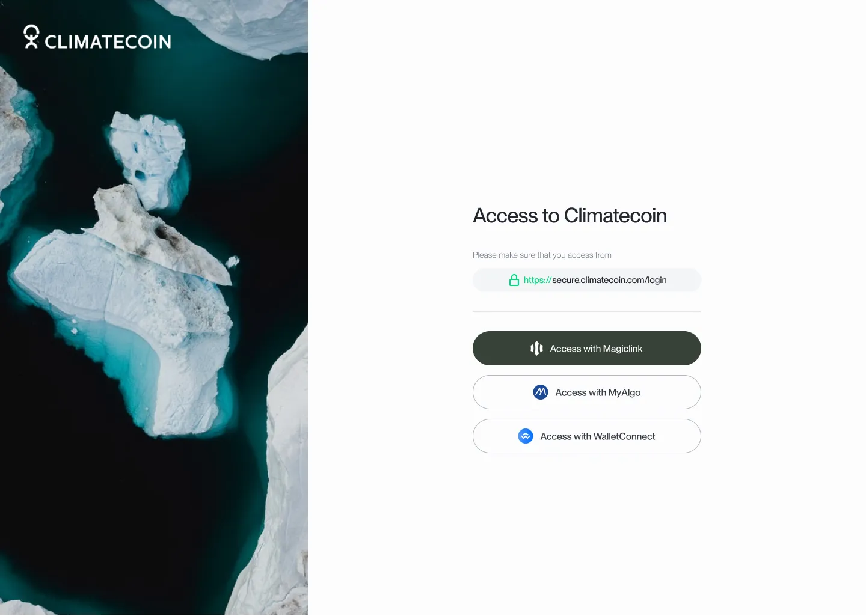
Task: Click the secure.climatecoin.com/login address text
Action: click(x=609, y=280)
